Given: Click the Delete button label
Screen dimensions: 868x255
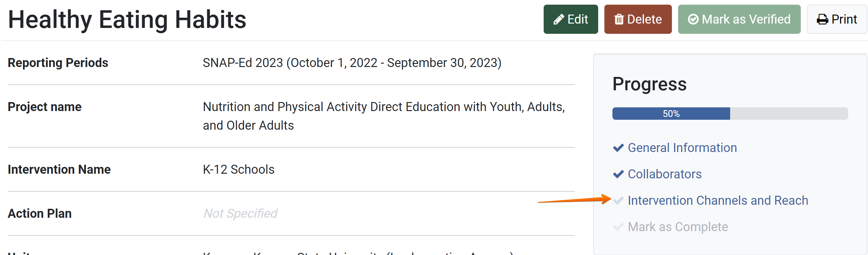Looking at the screenshot, I should pos(644,20).
